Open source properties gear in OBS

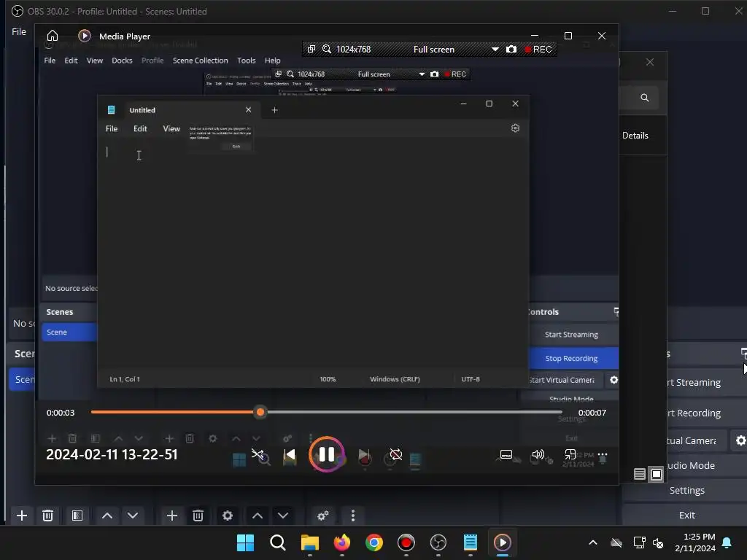[228, 516]
